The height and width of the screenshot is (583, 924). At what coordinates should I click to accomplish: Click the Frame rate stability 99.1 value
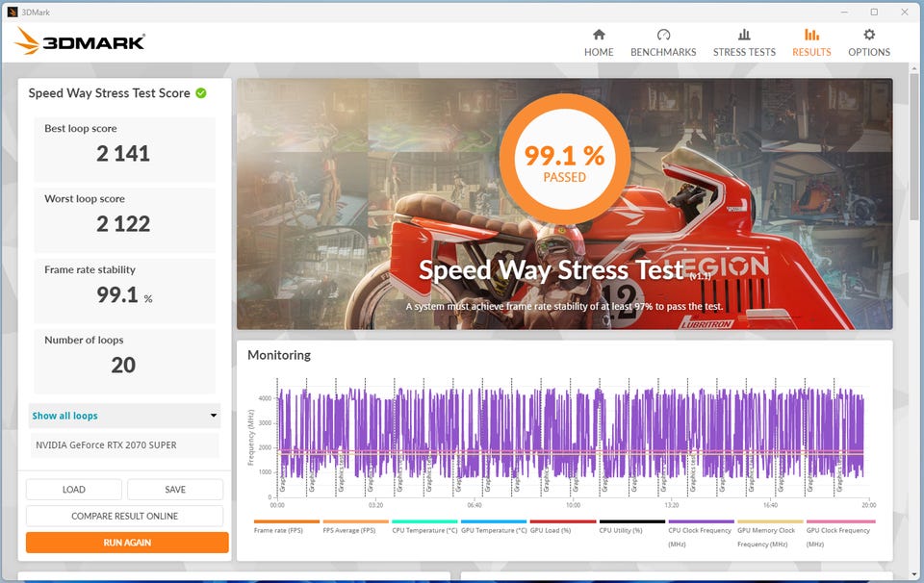click(117, 294)
